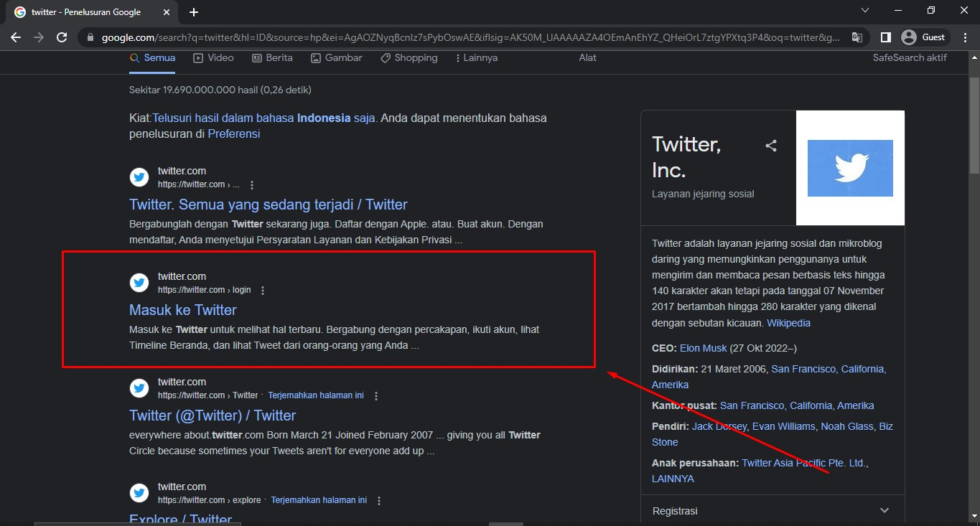Click 'Sekitar 19.690.000.000 hasil' text

tap(194, 90)
